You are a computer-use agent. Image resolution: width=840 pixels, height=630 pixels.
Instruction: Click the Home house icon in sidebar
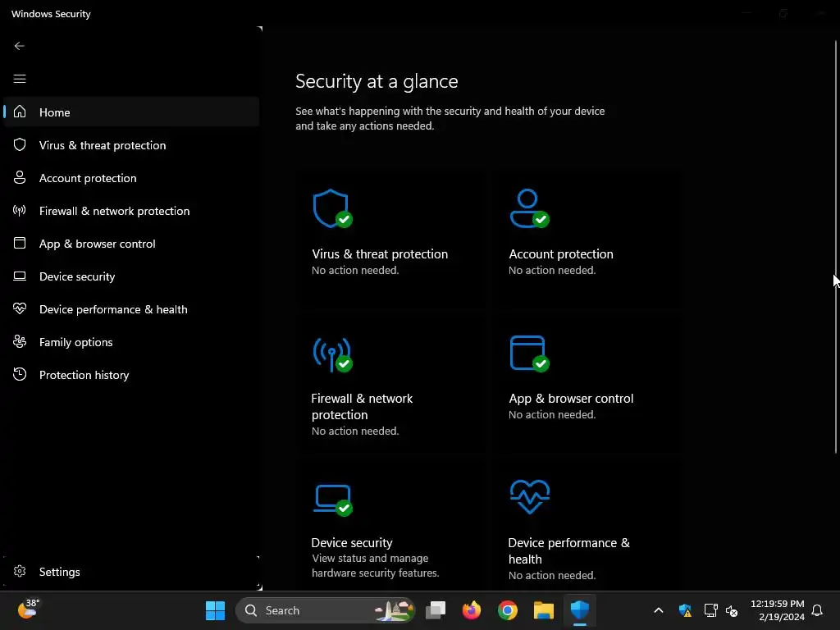tap(20, 112)
